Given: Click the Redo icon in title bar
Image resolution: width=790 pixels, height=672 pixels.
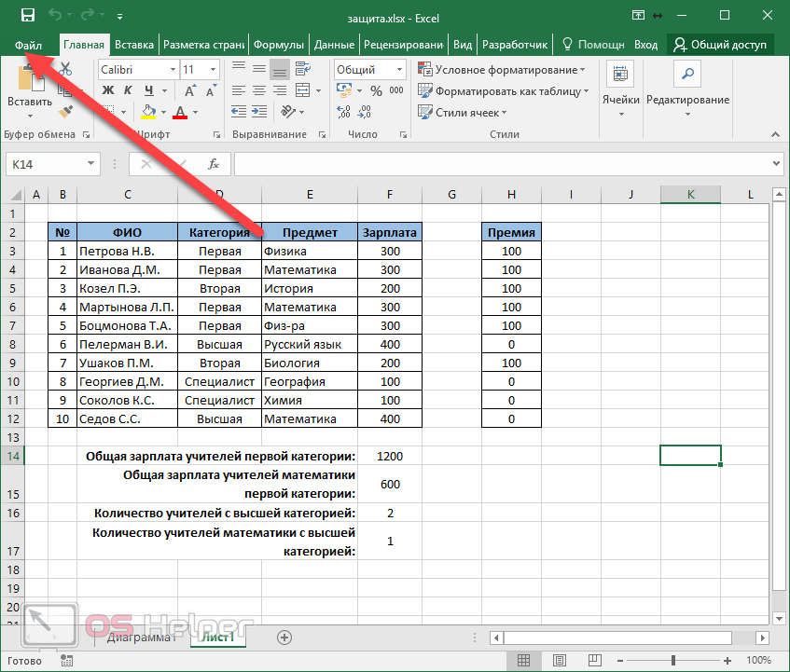Looking at the screenshot, I should click(x=88, y=15).
